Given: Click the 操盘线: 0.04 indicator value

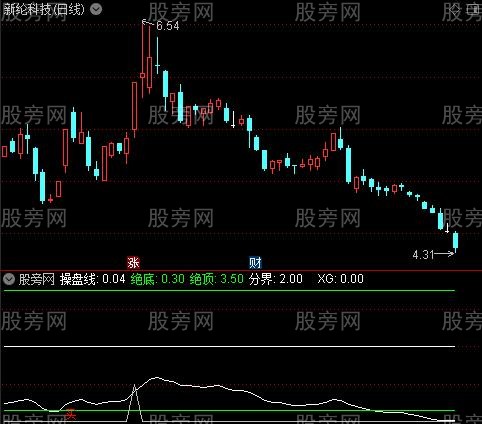Looking at the screenshot, I should (x=93, y=279).
